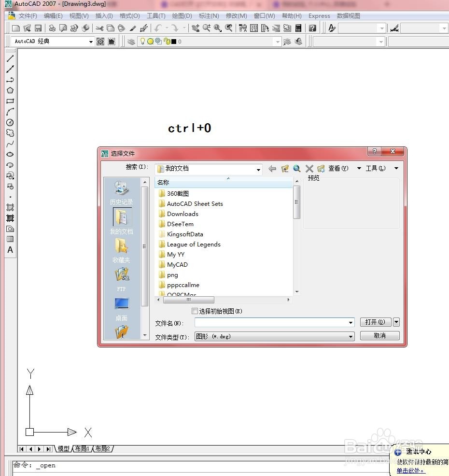Select the Hatch tool

point(10,207)
